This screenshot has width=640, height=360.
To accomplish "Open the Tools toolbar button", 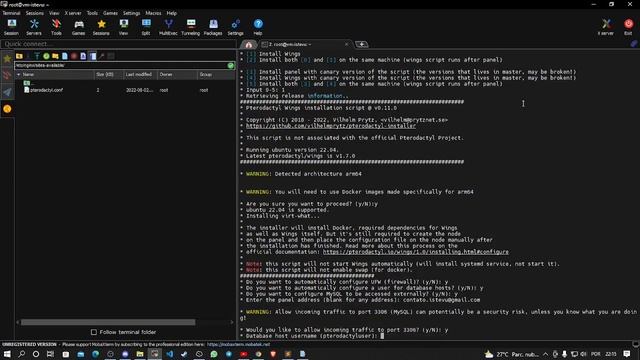I will (x=56, y=27).
